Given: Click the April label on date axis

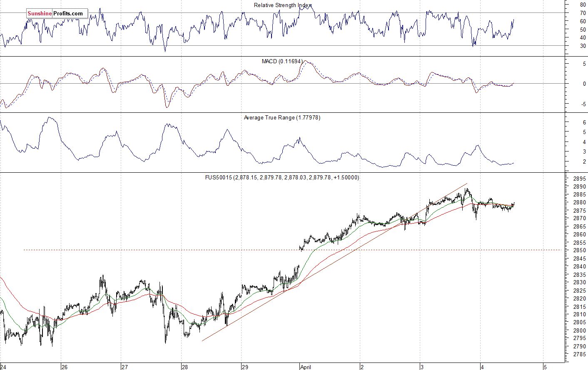Looking at the screenshot, I should tap(305, 367).
